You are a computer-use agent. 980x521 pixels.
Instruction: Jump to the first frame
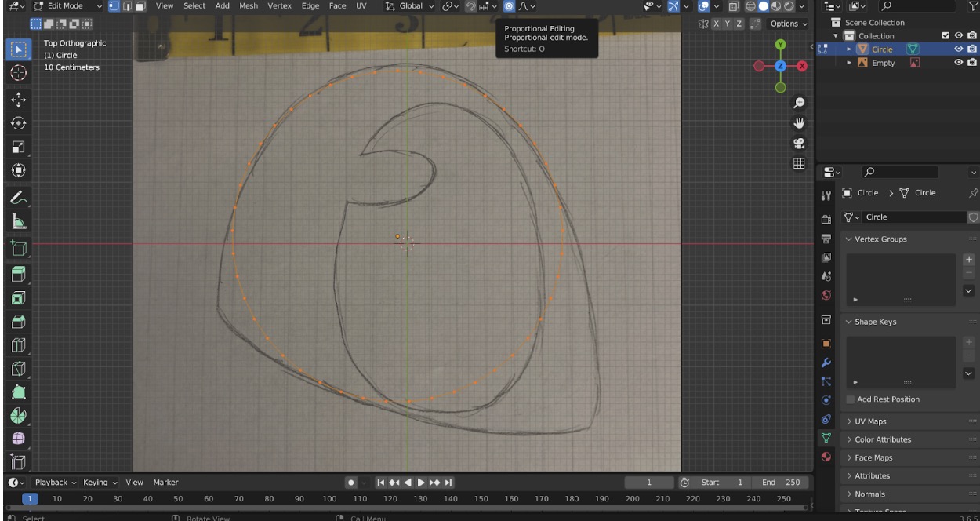pyautogui.click(x=381, y=483)
